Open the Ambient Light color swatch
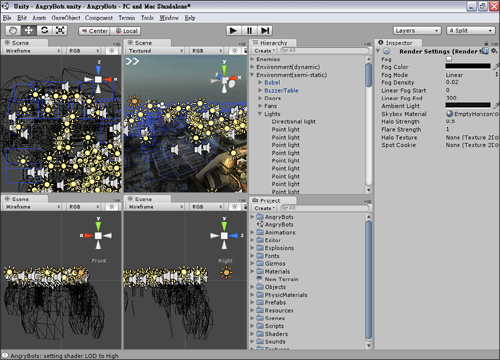The height and width of the screenshot is (360, 500). coord(468,105)
